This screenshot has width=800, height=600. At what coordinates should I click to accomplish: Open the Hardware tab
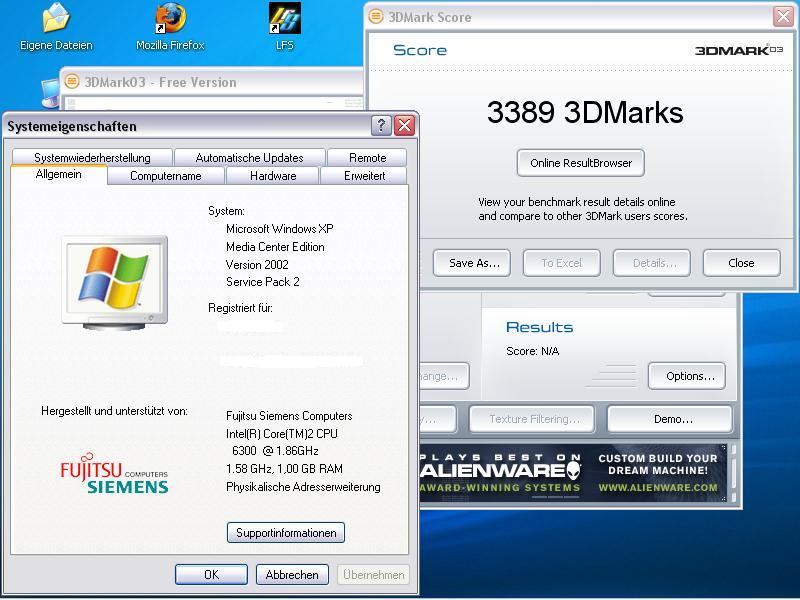pos(273,176)
